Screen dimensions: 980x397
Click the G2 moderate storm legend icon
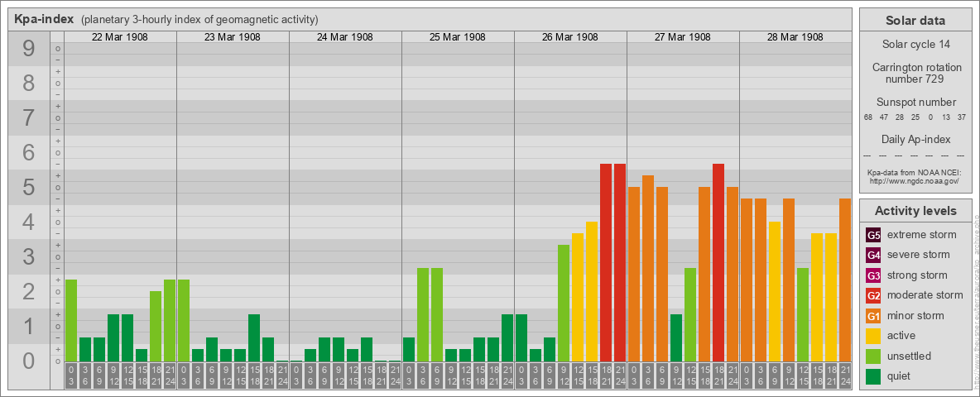click(x=873, y=295)
